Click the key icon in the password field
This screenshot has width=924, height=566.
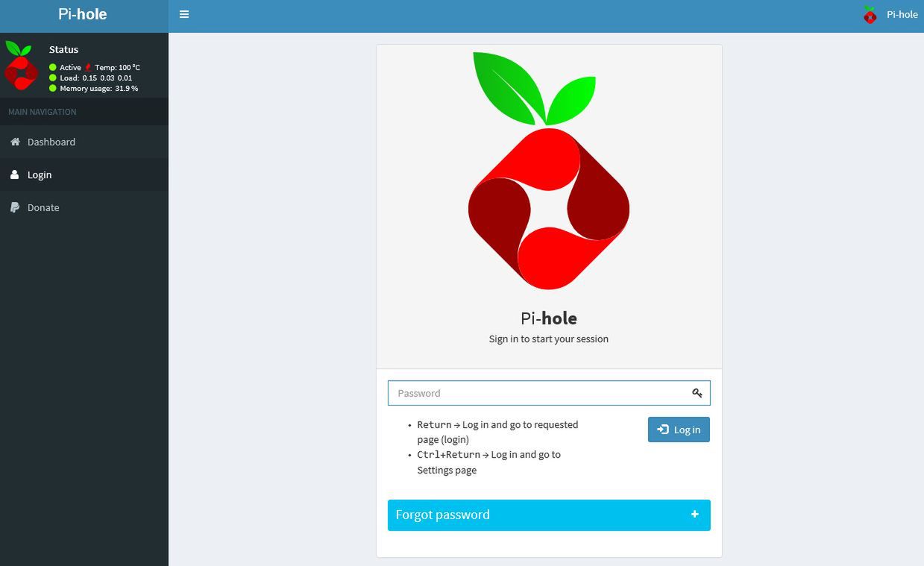click(697, 393)
